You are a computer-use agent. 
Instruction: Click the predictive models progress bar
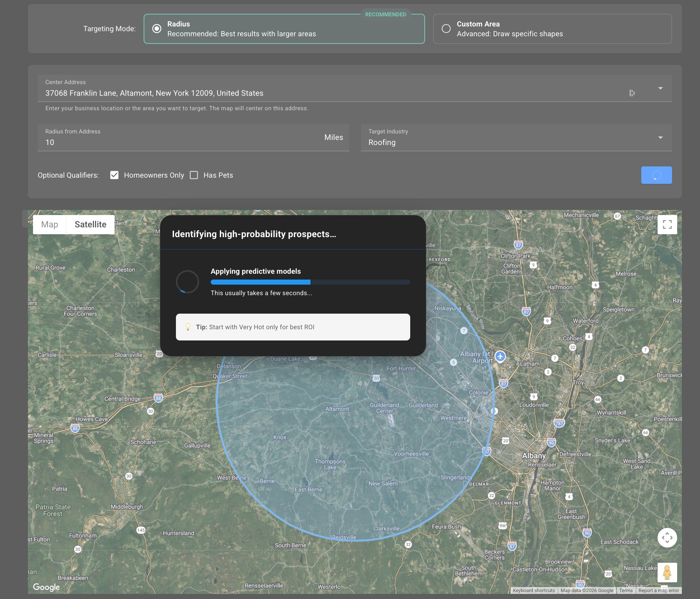[x=310, y=282]
